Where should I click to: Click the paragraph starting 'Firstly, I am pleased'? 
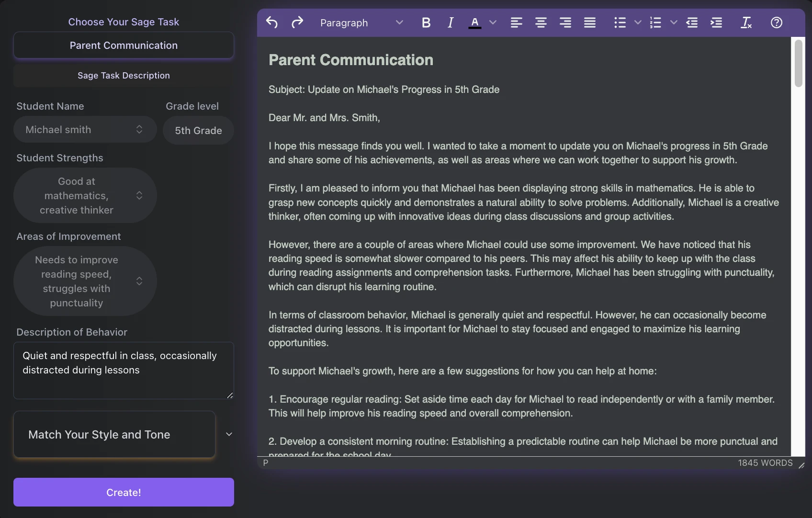pyautogui.click(x=524, y=202)
